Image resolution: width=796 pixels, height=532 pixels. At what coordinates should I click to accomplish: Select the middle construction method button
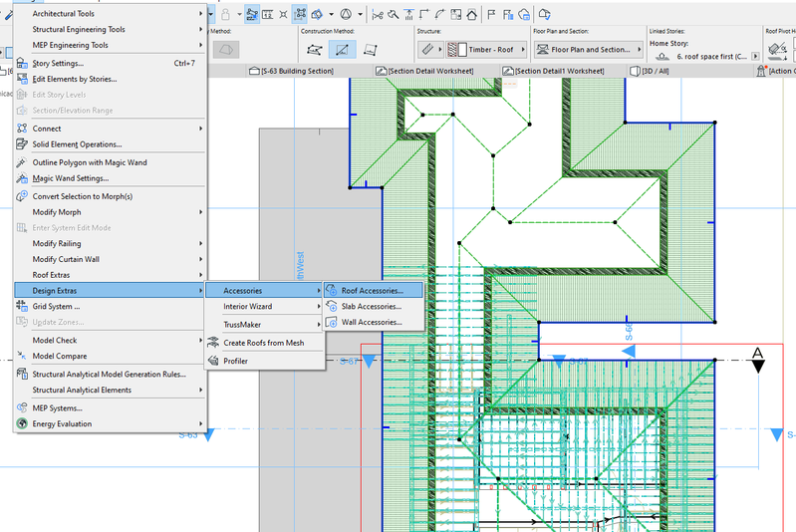pyautogui.click(x=342, y=49)
